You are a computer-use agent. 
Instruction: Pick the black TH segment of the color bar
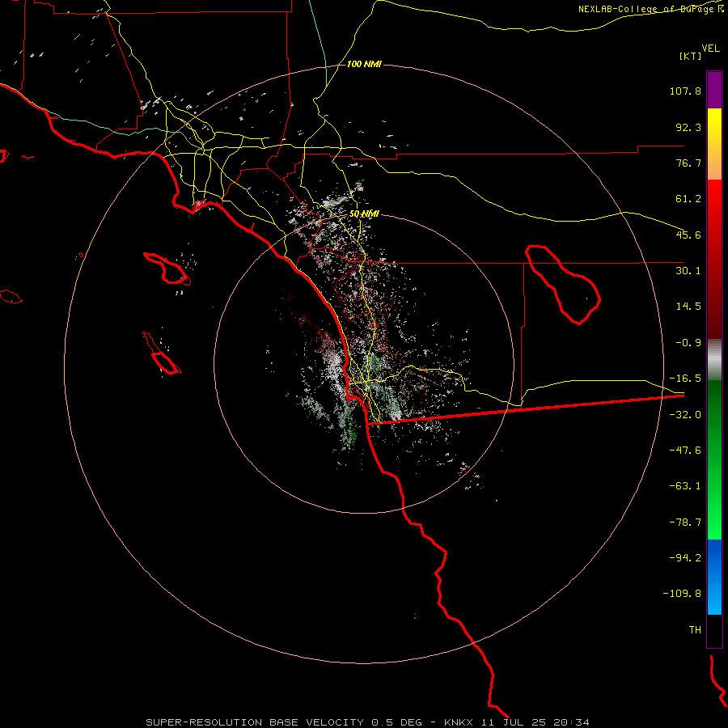[x=714, y=631]
